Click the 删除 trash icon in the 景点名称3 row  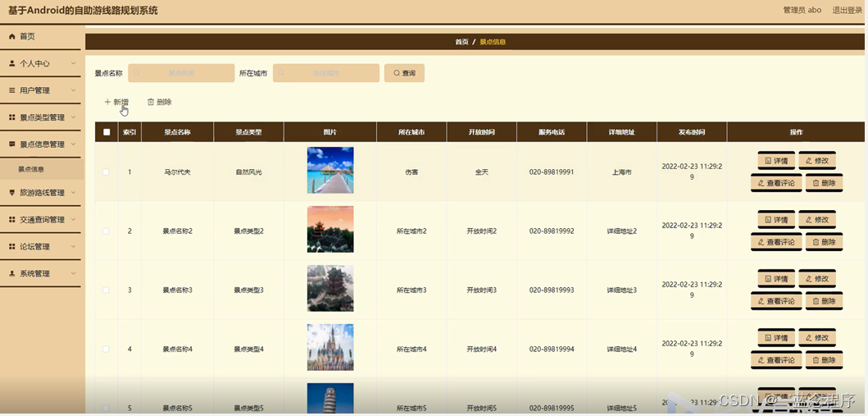tap(816, 301)
